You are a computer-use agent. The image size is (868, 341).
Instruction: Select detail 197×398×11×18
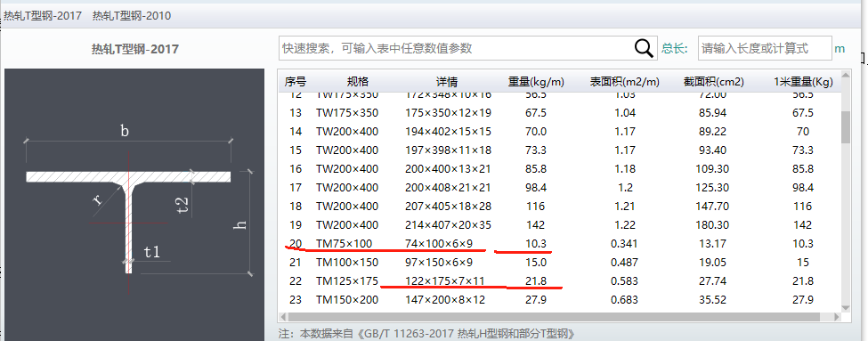tap(447, 150)
